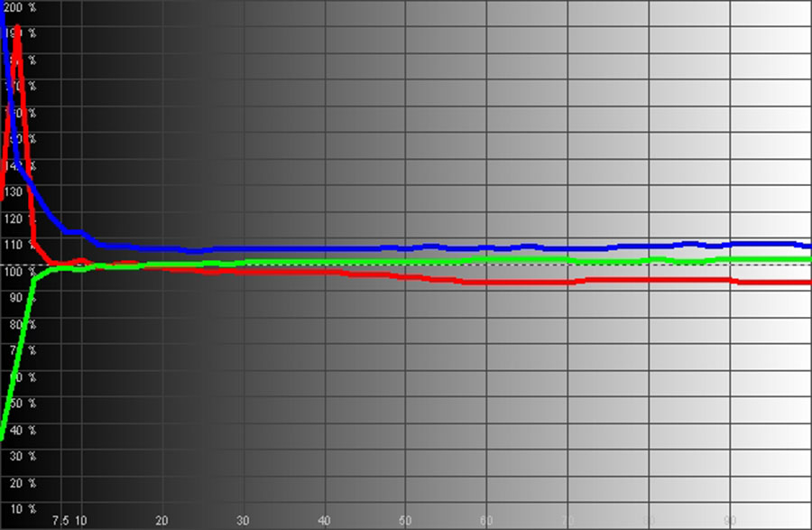Select the 30 label on horizontal axis

(244, 521)
